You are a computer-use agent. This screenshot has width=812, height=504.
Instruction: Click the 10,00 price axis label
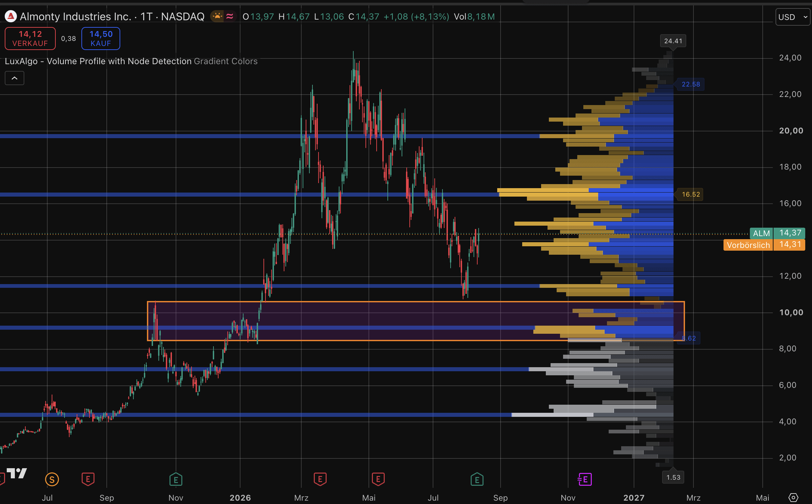tap(791, 312)
